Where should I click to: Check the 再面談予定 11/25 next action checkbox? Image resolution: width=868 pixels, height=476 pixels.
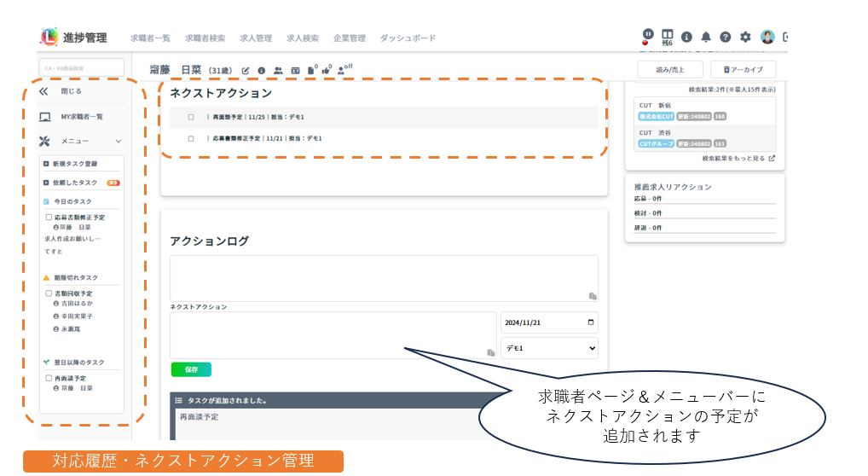[191, 117]
